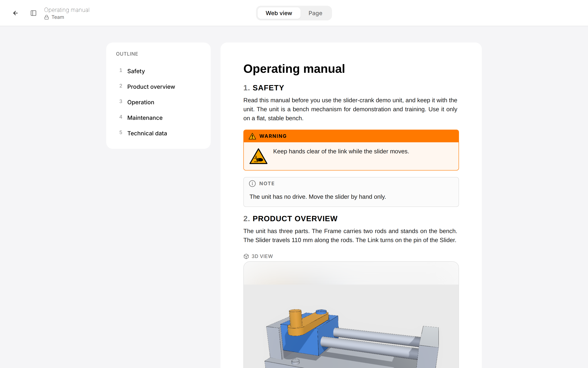This screenshot has height=368, width=588.
Task: Click the 'The unit has three parts' paragraph
Action: tap(350, 236)
